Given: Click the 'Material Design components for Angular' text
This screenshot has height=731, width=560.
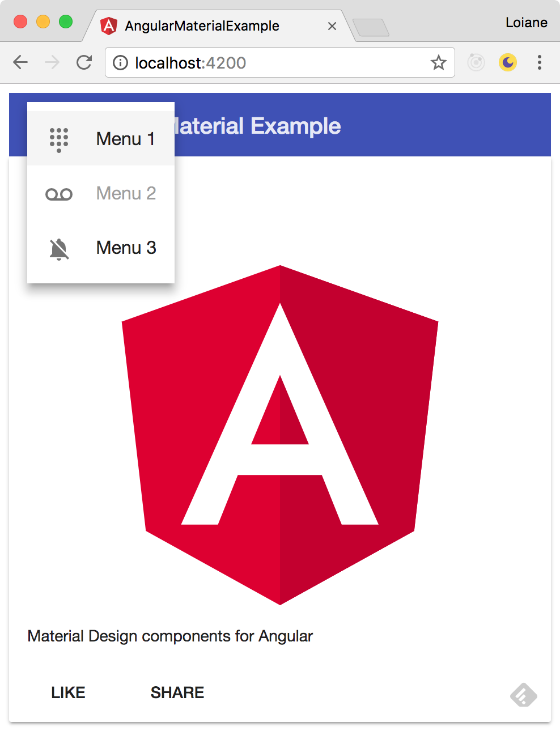Looking at the screenshot, I should point(170,636).
